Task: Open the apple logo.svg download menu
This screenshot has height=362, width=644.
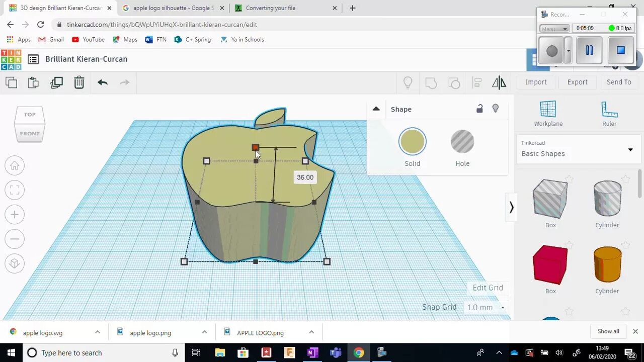Action: [x=98, y=332]
